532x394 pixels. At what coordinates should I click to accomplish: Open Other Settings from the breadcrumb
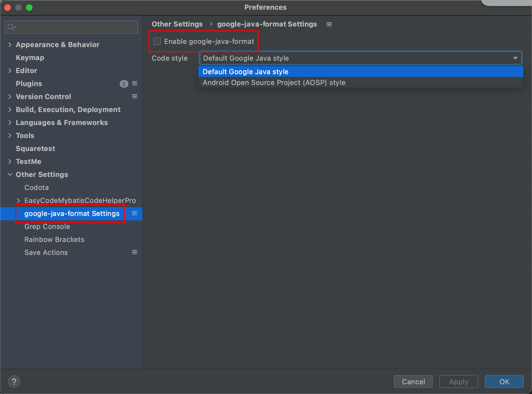click(177, 24)
